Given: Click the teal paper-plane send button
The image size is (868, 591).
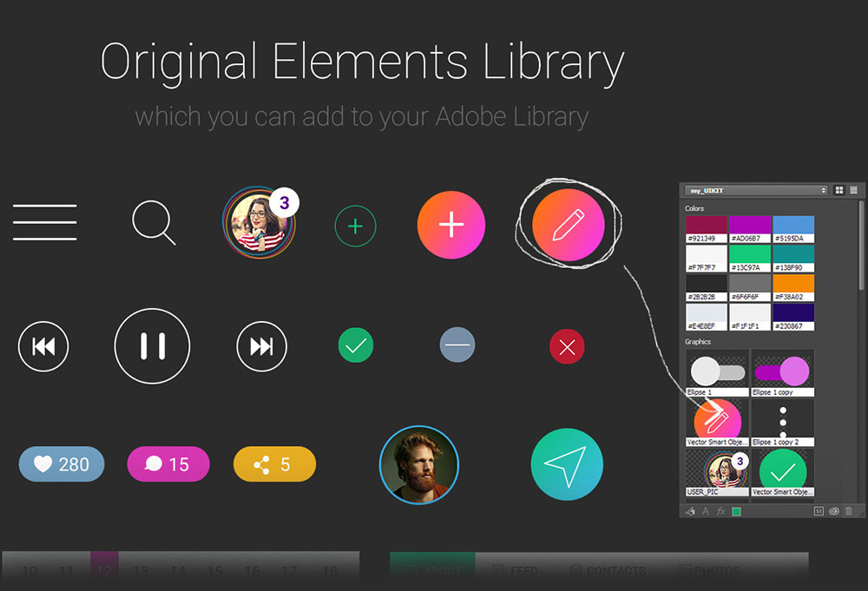Looking at the screenshot, I should 567,464.
